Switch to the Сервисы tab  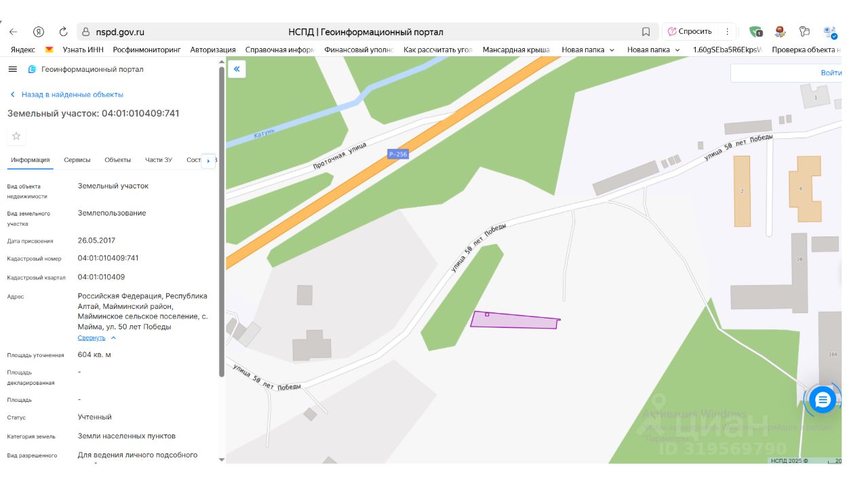77,160
